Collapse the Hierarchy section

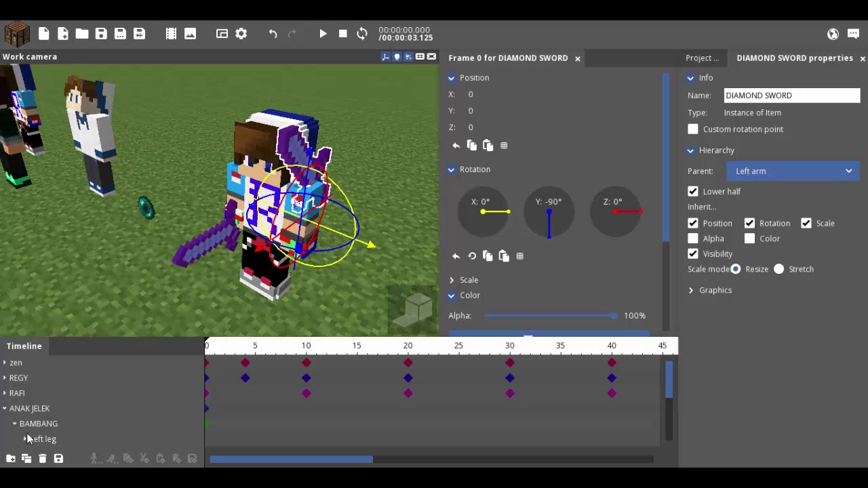(691, 150)
